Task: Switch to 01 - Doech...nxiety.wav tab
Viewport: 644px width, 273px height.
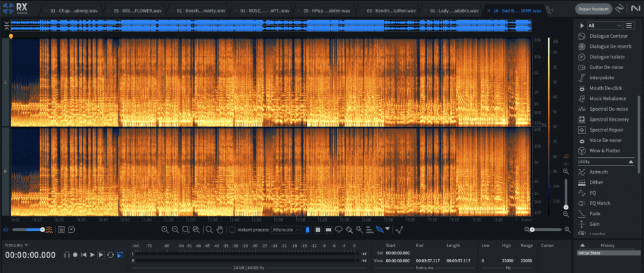Action: pos(197,11)
